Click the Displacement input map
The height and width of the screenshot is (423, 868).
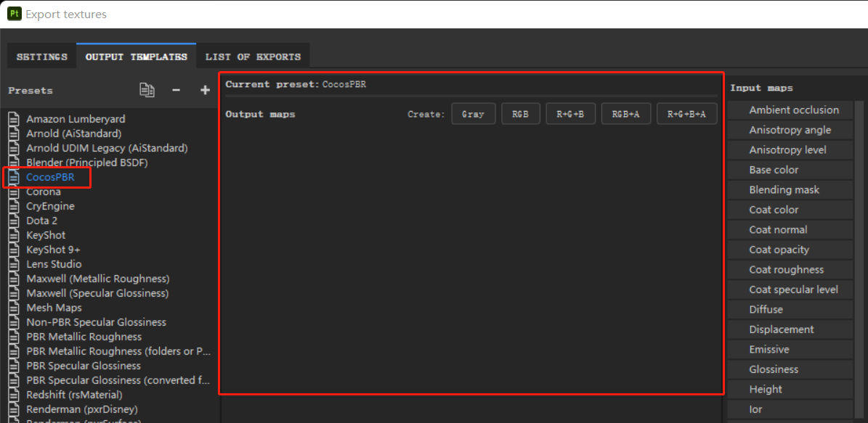tap(790, 329)
